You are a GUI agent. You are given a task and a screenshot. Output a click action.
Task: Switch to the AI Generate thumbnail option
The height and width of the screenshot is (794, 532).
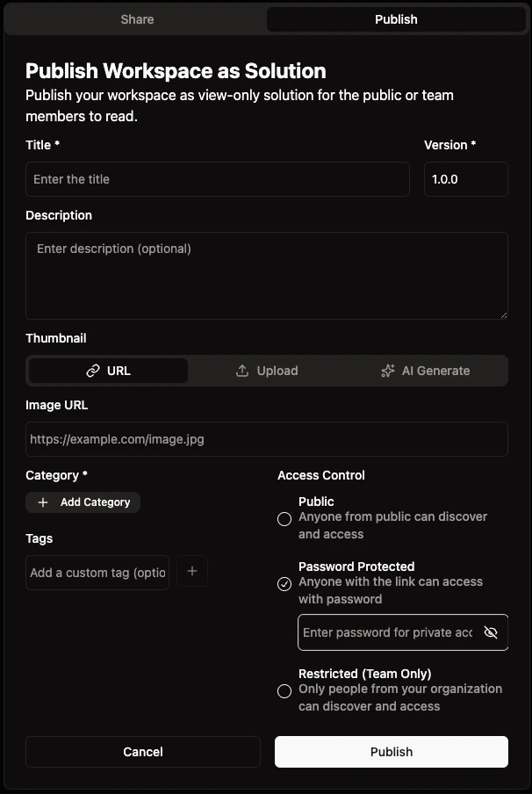426,370
